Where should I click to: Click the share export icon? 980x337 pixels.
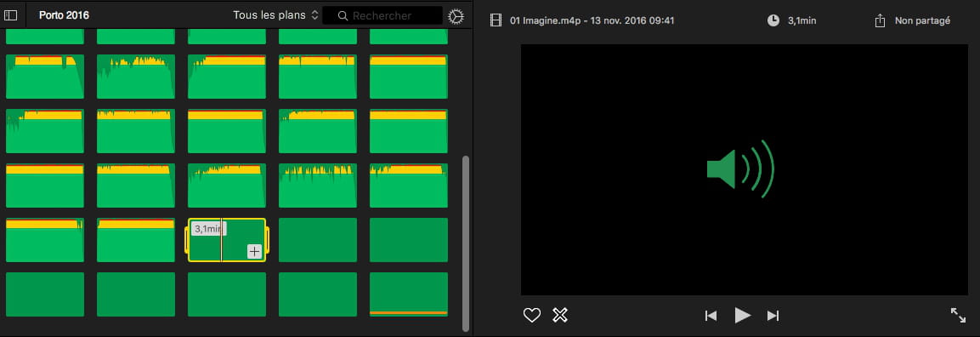880,20
